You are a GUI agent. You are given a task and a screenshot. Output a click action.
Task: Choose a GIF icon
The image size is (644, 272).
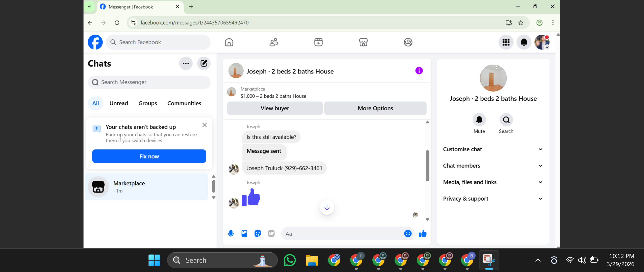(271, 234)
